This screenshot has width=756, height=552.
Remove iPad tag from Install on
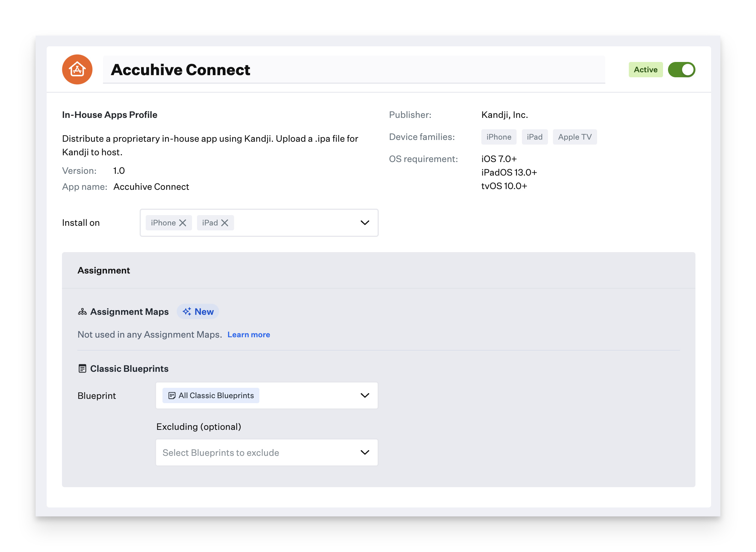[x=225, y=223]
